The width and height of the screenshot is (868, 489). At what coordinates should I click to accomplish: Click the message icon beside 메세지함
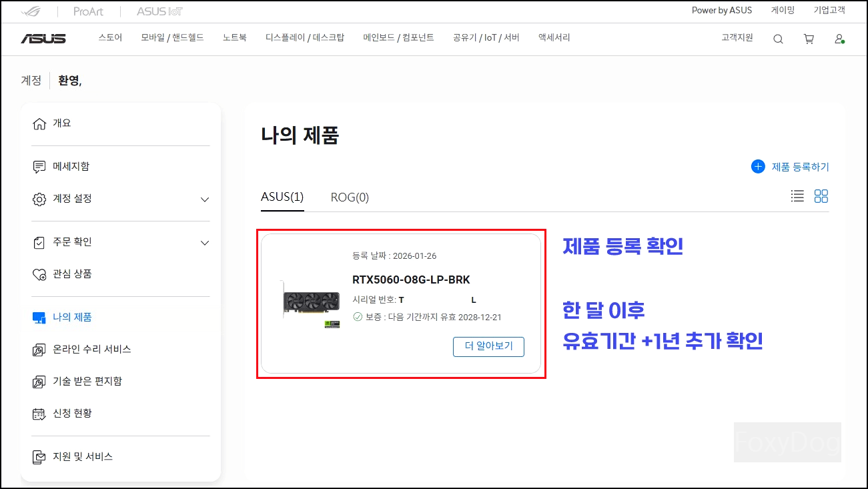coord(39,167)
